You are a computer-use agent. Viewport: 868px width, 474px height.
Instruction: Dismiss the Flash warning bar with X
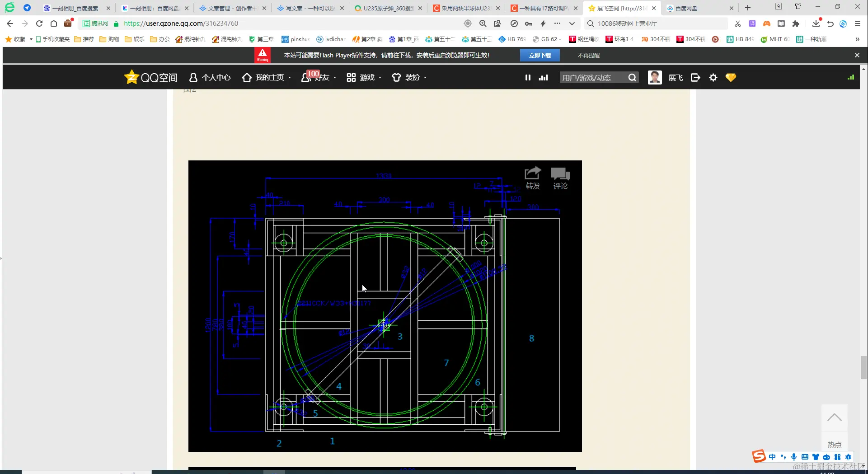[x=857, y=55]
